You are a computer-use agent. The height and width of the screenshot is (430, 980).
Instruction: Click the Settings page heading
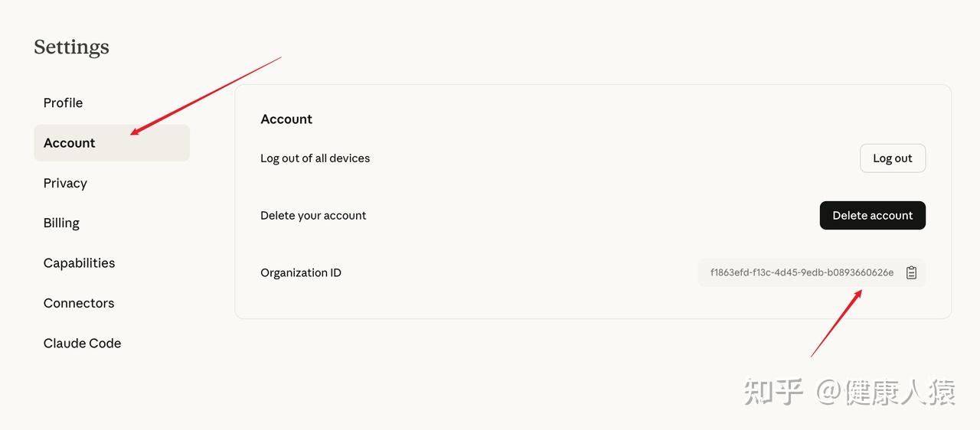71,47
